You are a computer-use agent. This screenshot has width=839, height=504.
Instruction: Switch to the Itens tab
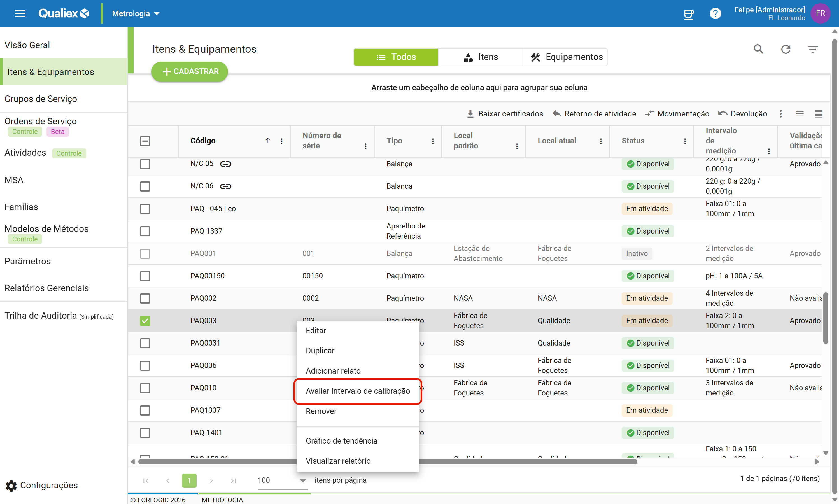[480, 57]
